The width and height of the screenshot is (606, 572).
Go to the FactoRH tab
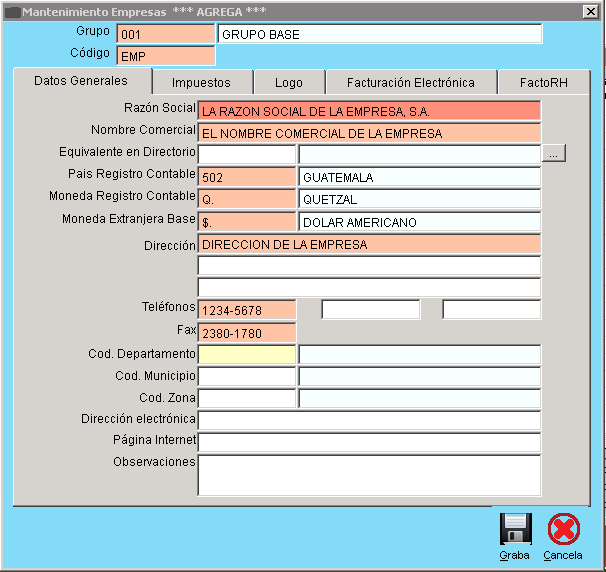[543, 83]
